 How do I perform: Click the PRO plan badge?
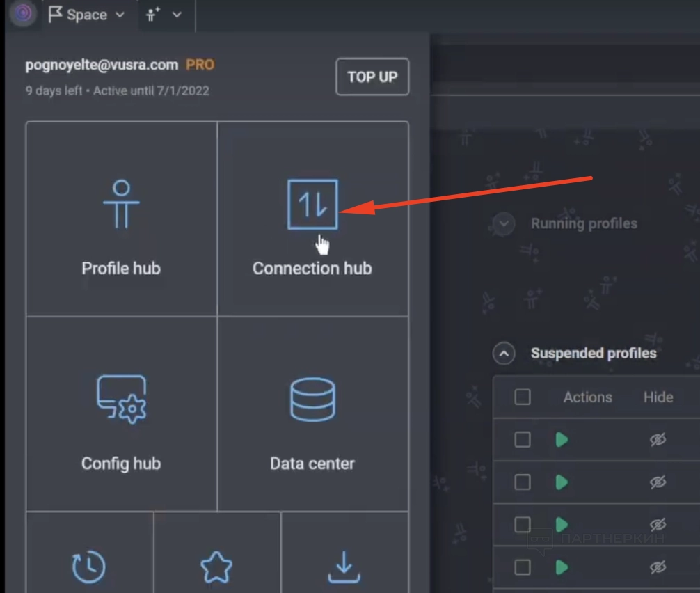(200, 65)
